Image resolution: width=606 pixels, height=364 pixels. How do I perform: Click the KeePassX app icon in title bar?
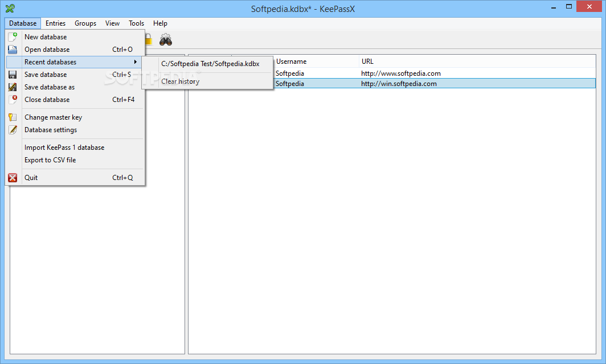tap(10, 8)
